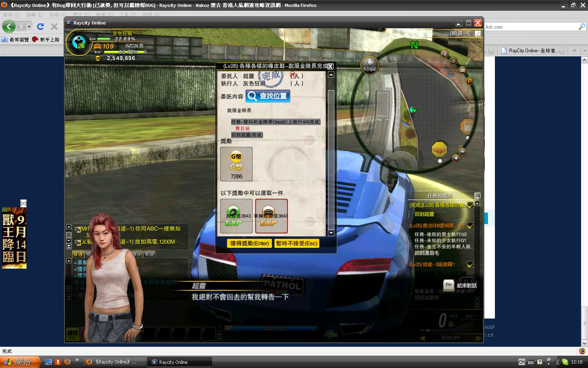
Task: Collapse the 任務收藏夾 quest tracker panel
Action: [x=477, y=196]
